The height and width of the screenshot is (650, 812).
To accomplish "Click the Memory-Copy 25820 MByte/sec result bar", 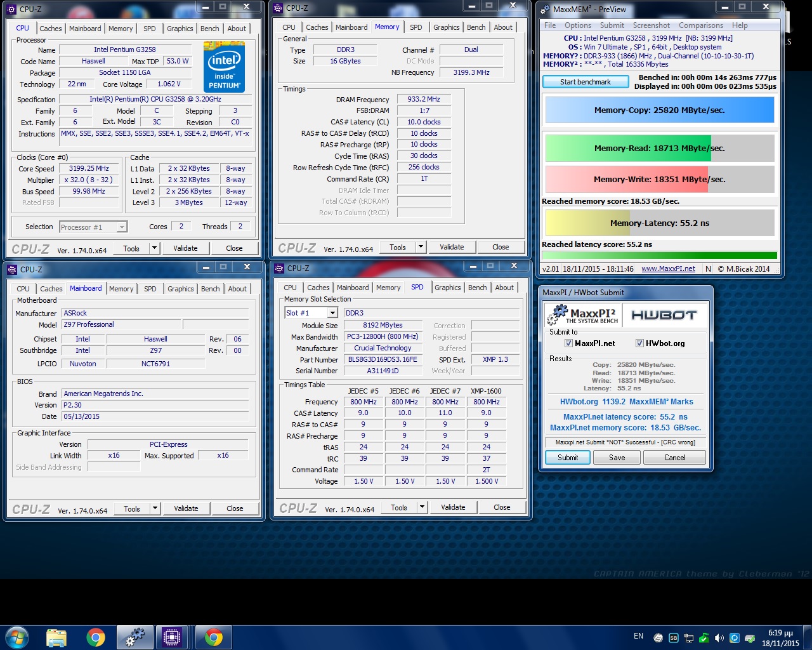I will [660, 110].
